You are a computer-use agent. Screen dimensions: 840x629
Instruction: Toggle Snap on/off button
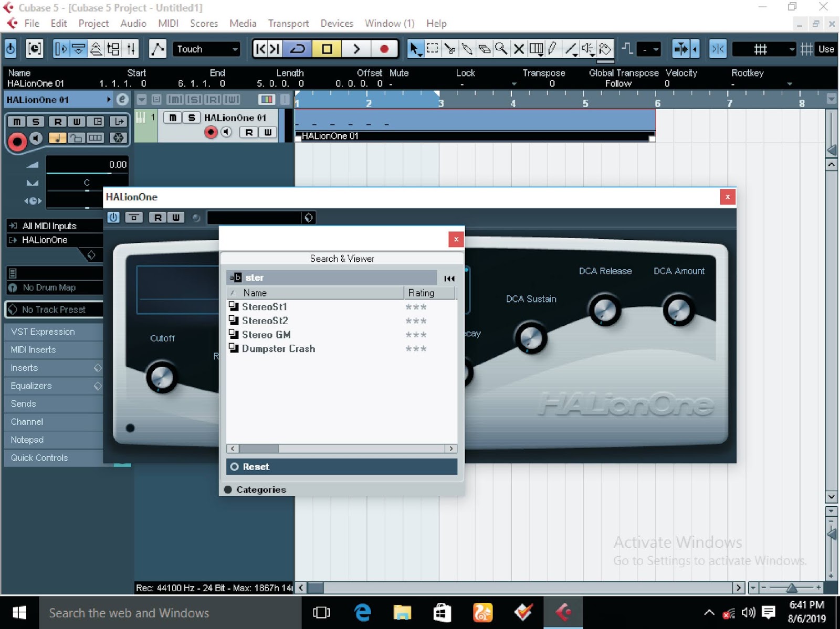[718, 49]
